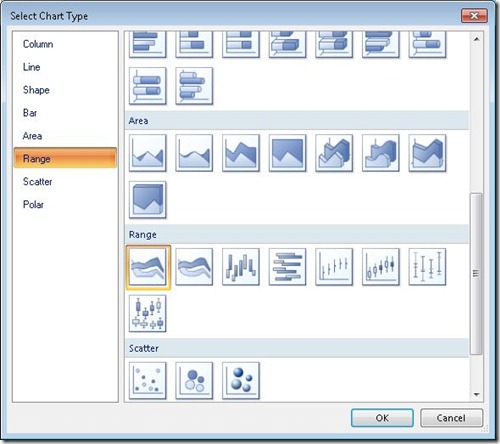
Task: Select the Range Bar chart icon
Action: [287, 267]
